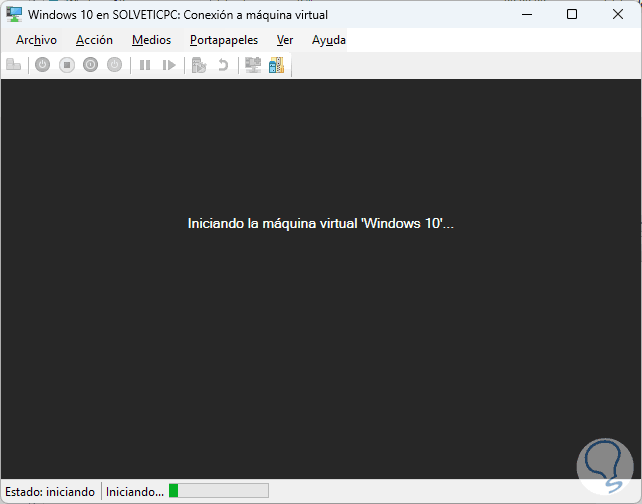Viewport: 642px width, 504px height.
Task: Open the Archivo menu
Action: [36, 40]
